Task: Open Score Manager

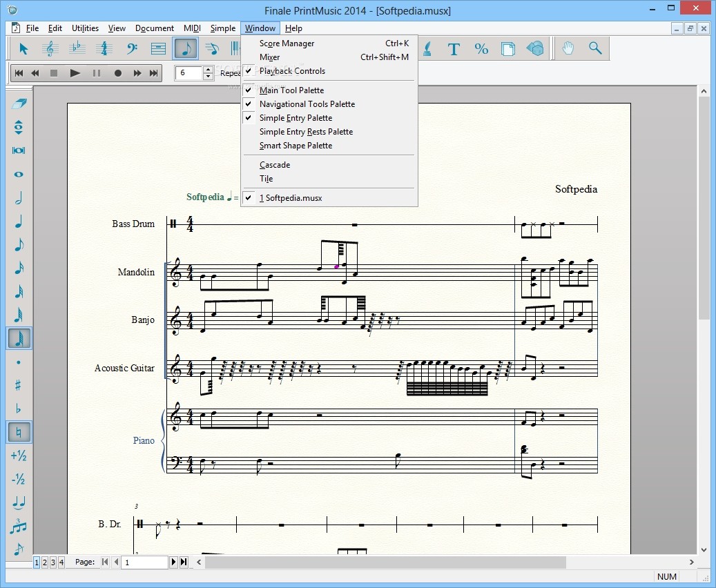Action: click(329, 43)
